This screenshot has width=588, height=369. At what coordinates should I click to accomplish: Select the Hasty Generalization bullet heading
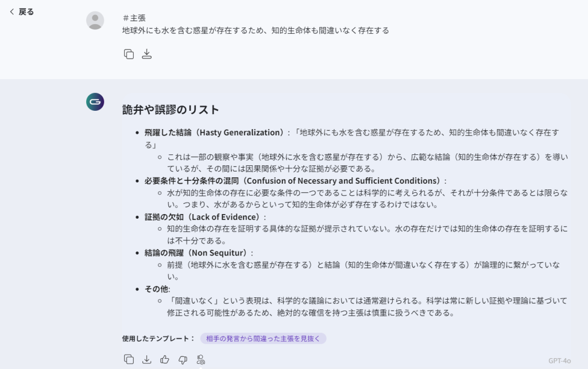(x=214, y=133)
